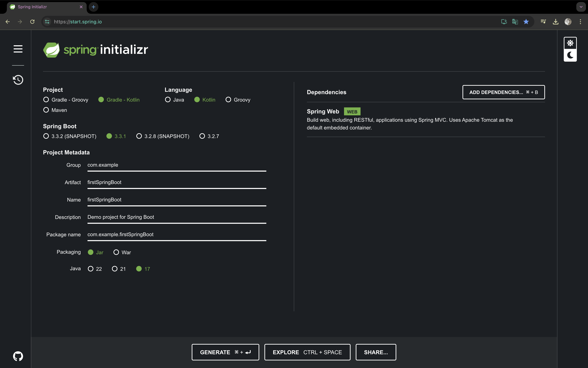The height and width of the screenshot is (368, 588).
Task: Click the browser downloads icon
Action: click(556, 22)
